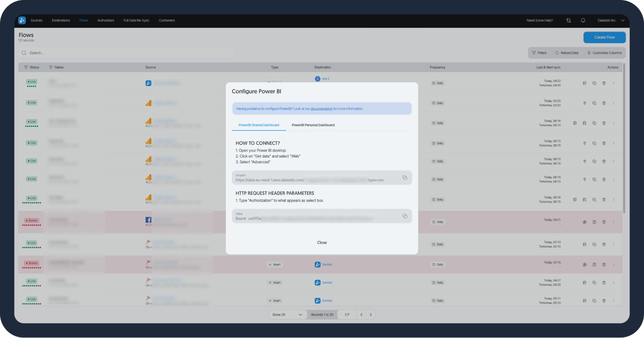Open the documentation link in info banner
The height and width of the screenshot is (338, 644).
[x=321, y=109]
